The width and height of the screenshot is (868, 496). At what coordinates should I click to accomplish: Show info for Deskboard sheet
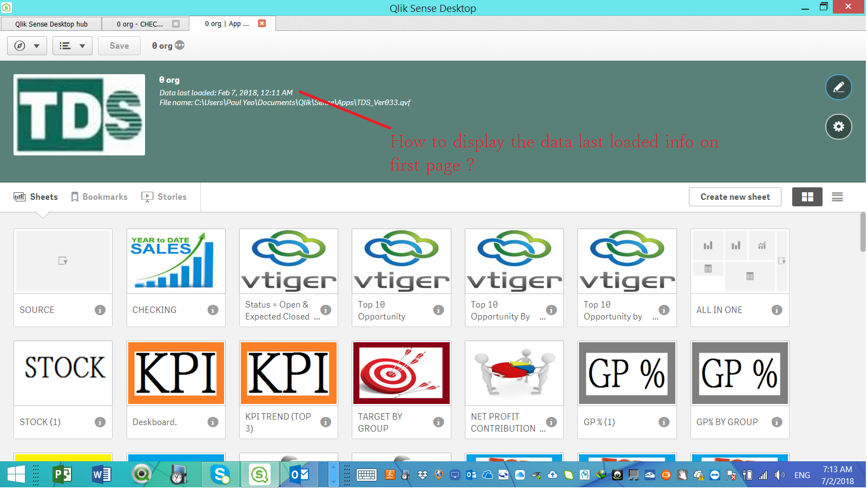(213, 422)
